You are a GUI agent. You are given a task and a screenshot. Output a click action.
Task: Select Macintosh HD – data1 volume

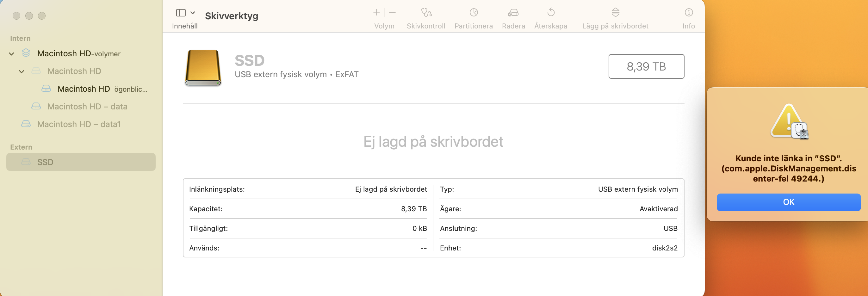click(79, 124)
